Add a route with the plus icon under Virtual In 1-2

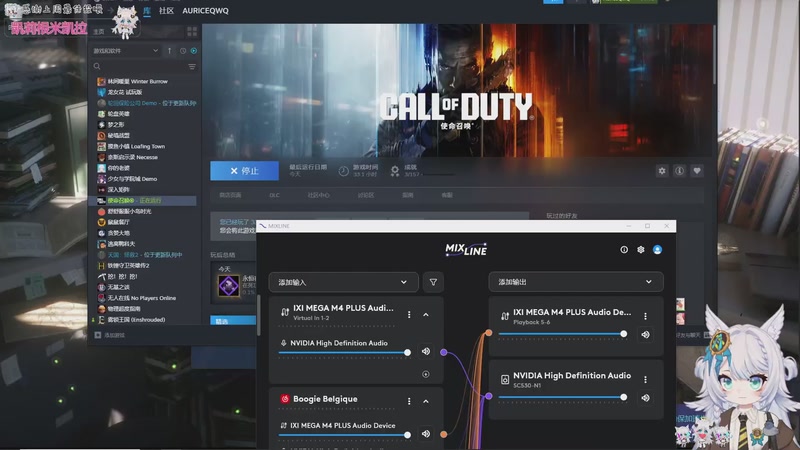[426, 374]
